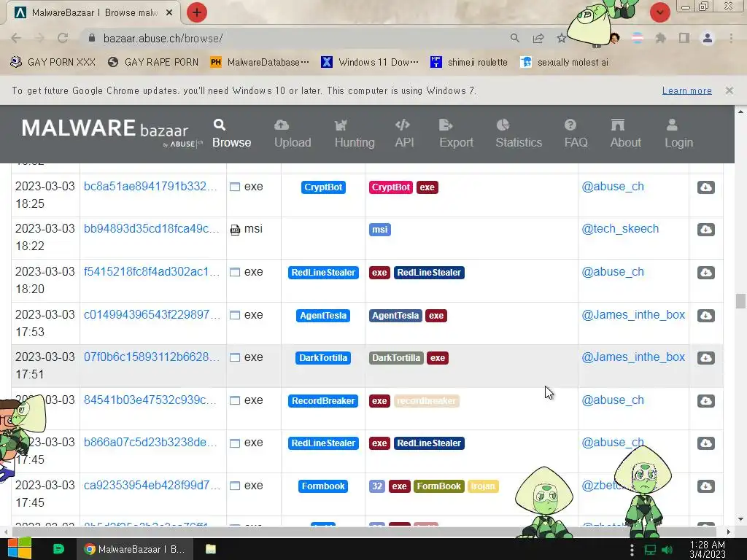The image size is (747, 560).
Task: Click the blue AgentTesla signature badge
Action: tap(323, 315)
